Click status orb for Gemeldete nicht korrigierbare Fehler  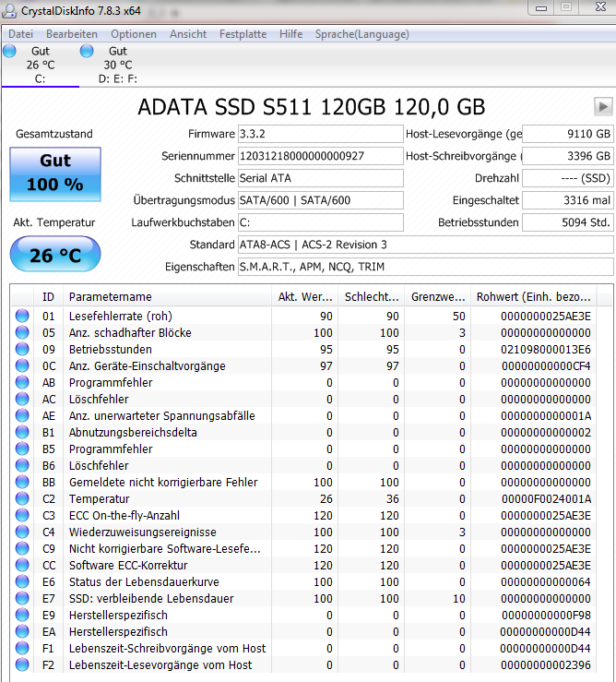(22, 482)
